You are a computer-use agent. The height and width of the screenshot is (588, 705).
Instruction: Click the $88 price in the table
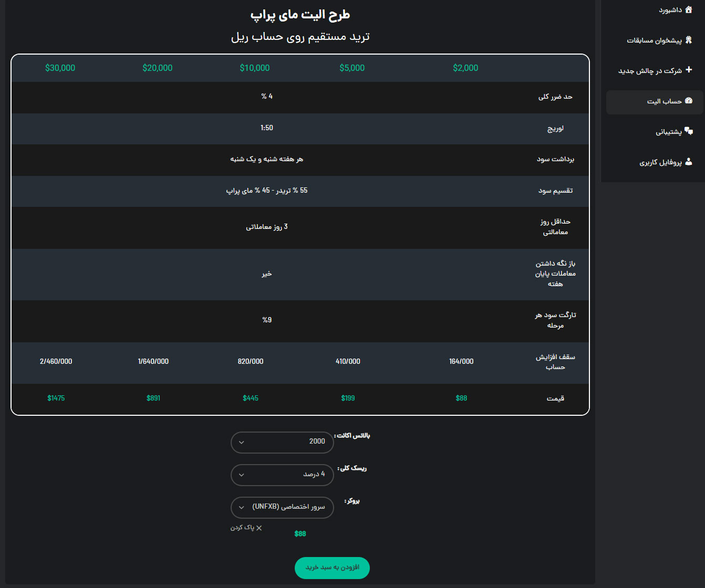461,398
